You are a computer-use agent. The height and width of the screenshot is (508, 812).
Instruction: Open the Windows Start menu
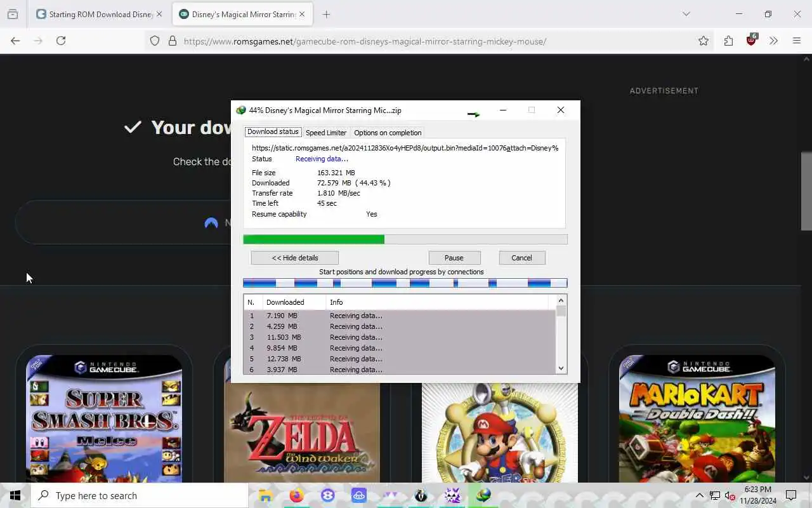[x=15, y=496]
